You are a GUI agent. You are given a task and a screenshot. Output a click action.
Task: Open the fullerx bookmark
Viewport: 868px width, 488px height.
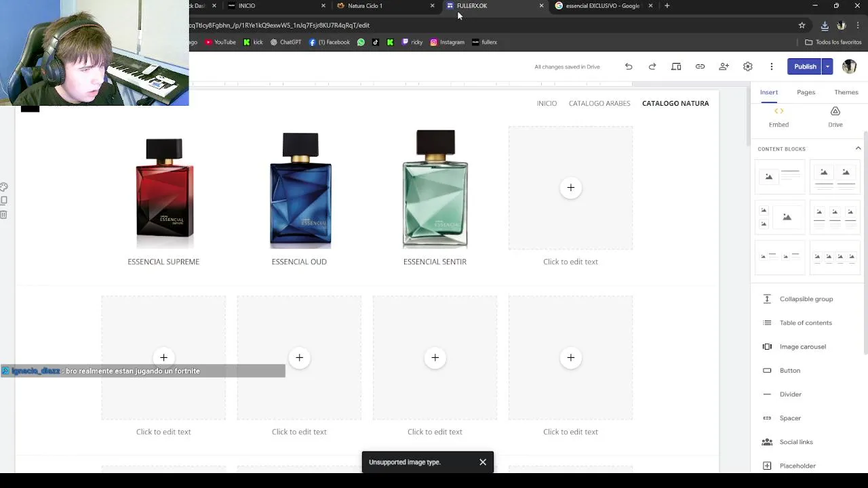pos(484,42)
